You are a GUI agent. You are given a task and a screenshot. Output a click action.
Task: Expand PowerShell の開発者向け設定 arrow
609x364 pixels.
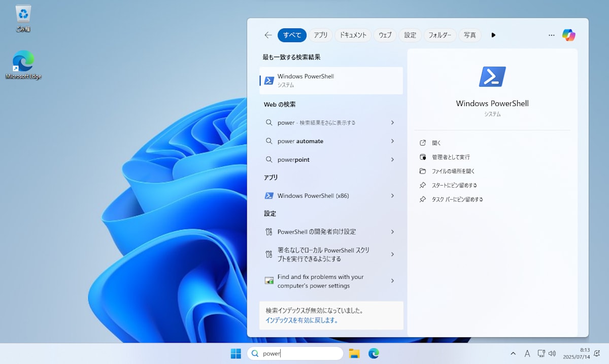[392, 232]
